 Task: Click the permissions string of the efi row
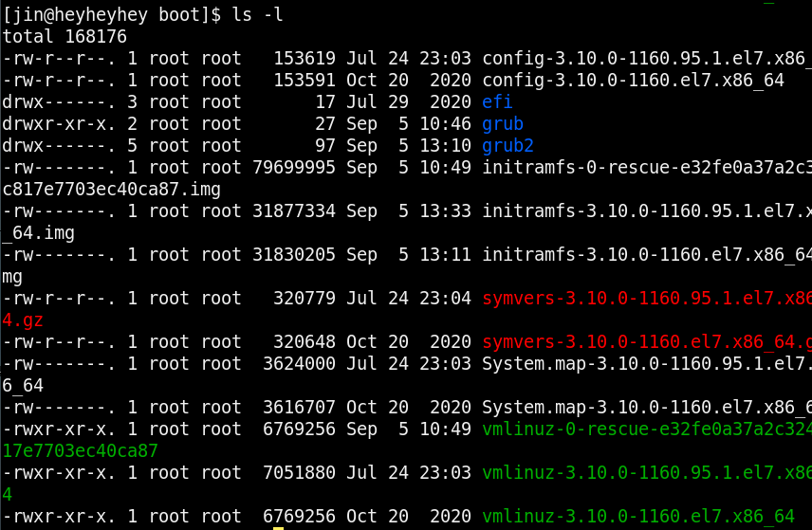click(x=59, y=101)
